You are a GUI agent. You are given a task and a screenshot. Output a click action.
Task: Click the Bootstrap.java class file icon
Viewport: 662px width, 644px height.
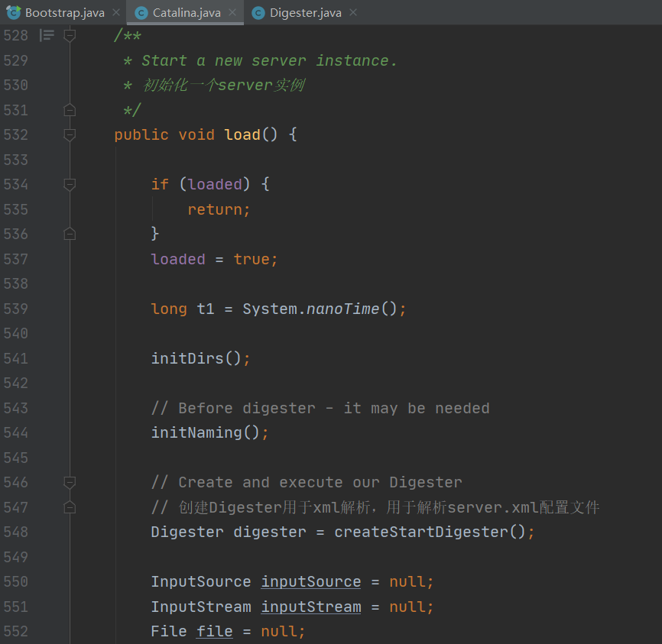[x=14, y=13]
